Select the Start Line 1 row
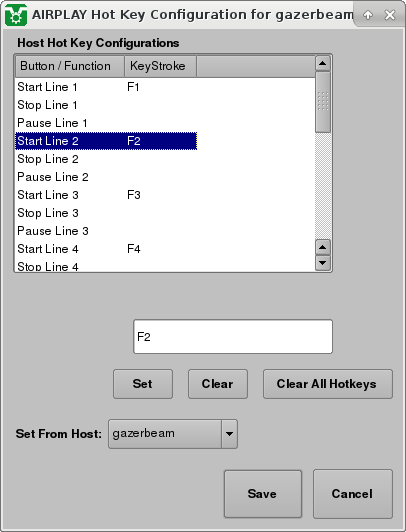Screen dimensions: 406x532 106,87
